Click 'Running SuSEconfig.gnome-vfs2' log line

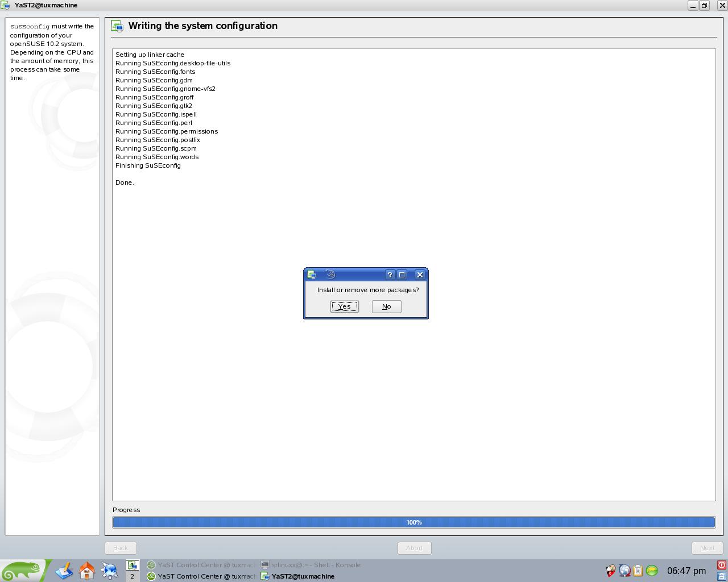[166, 89]
